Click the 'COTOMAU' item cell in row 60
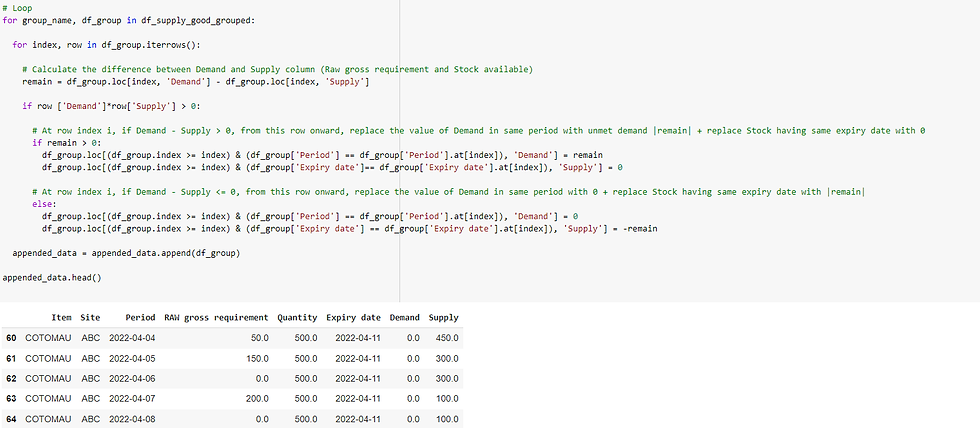Image resolution: width=980 pixels, height=428 pixels. tap(48, 338)
